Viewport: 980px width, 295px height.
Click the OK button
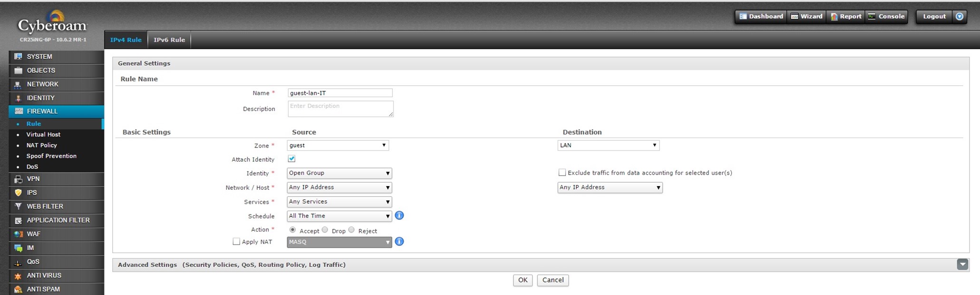coord(523,280)
